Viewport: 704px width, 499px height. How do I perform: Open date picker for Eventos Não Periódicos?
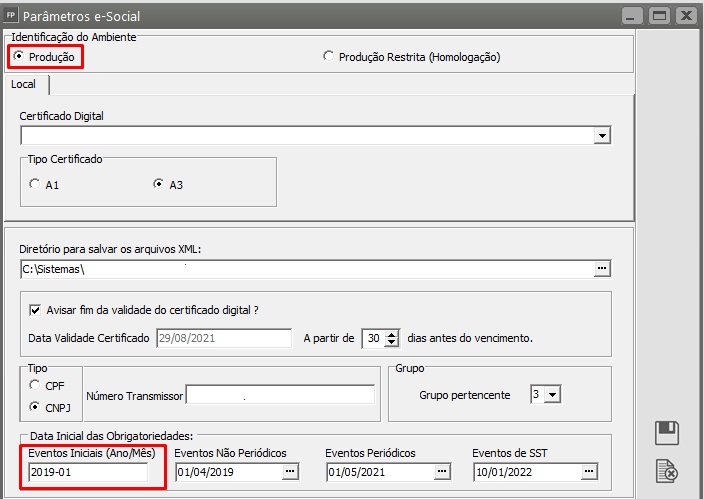[x=290, y=471]
